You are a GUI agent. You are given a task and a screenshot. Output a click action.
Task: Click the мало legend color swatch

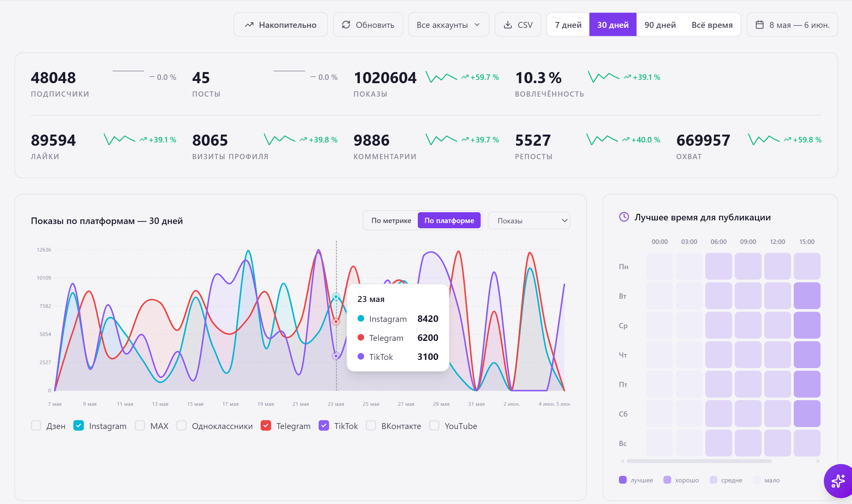(x=757, y=480)
